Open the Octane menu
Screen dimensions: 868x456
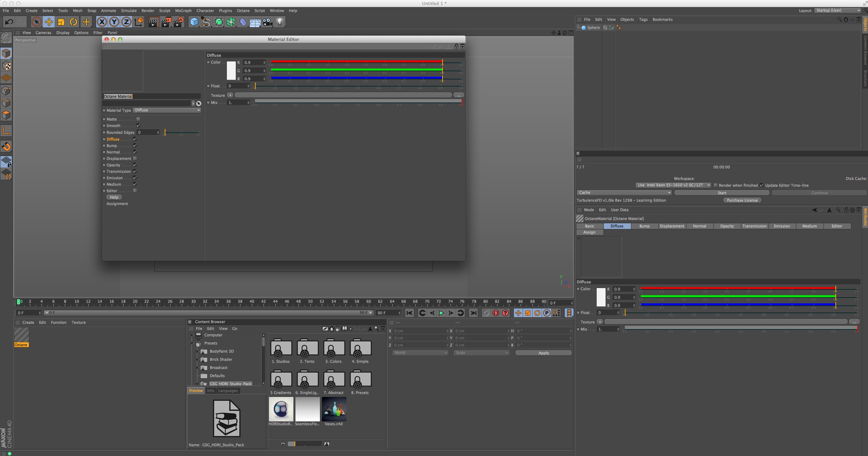pyautogui.click(x=243, y=11)
